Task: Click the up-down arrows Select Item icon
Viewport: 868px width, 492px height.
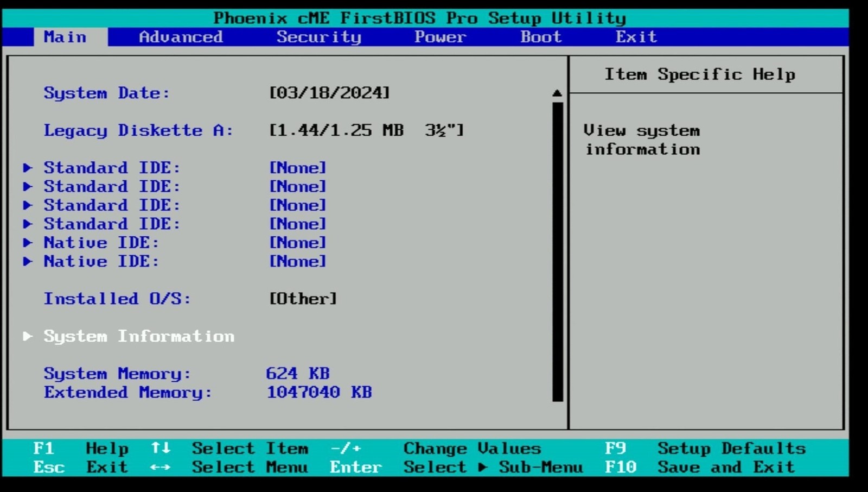Action: coord(161,448)
